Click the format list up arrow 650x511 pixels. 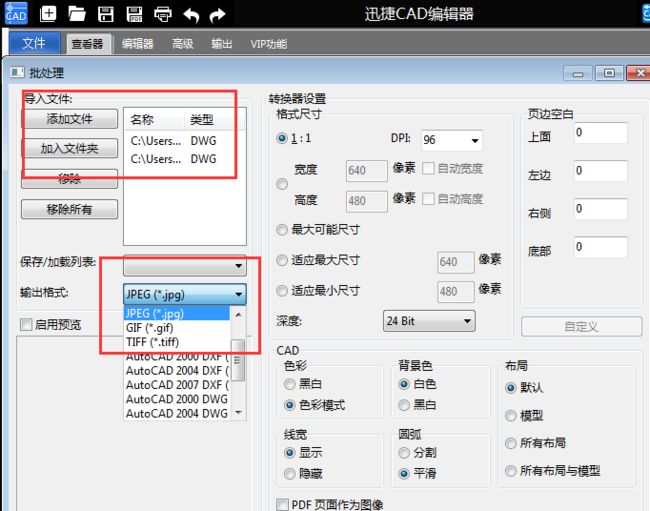coord(238,315)
